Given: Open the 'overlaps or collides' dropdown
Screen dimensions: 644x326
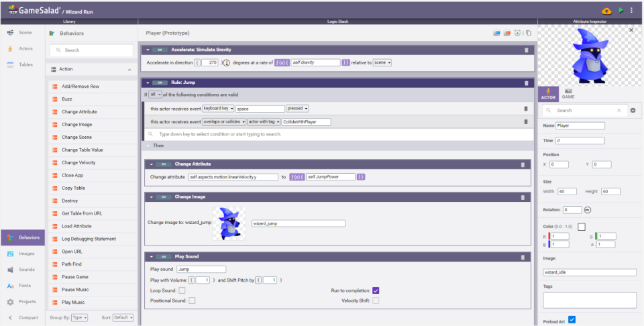Looking at the screenshot, I should [x=224, y=122].
